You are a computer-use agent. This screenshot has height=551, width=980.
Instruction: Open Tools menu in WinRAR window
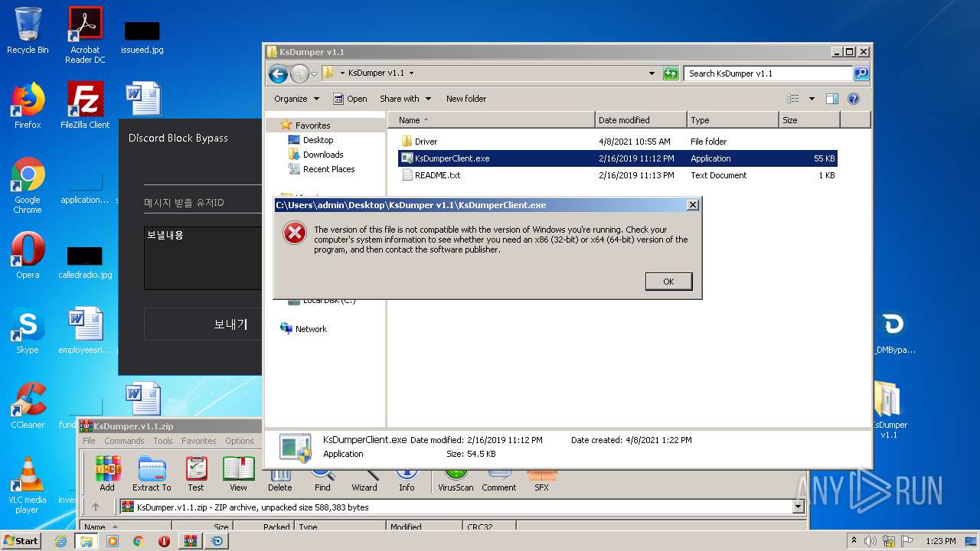[162, 441]
